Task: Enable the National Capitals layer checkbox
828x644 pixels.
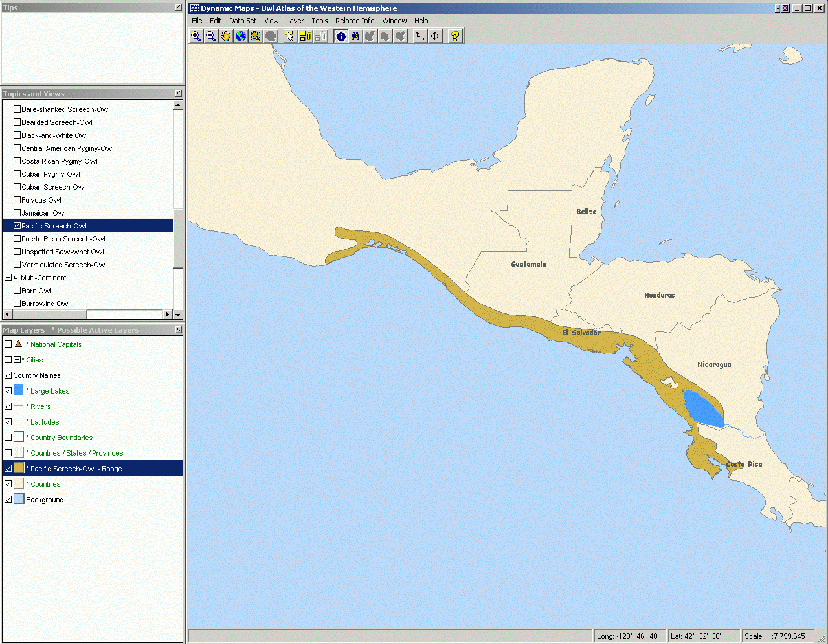Action: click(x=8, y=344)
